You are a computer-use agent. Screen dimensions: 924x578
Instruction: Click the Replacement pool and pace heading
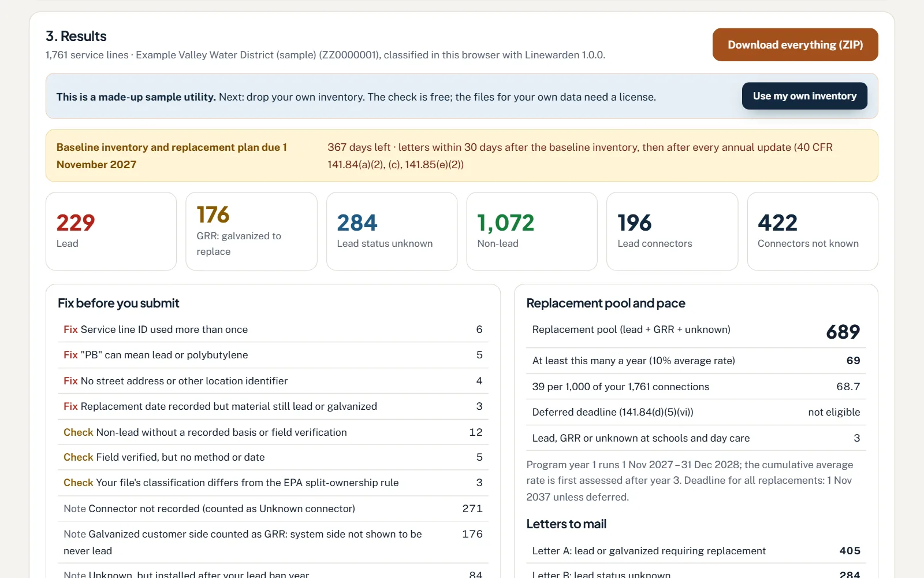(606, 303)
